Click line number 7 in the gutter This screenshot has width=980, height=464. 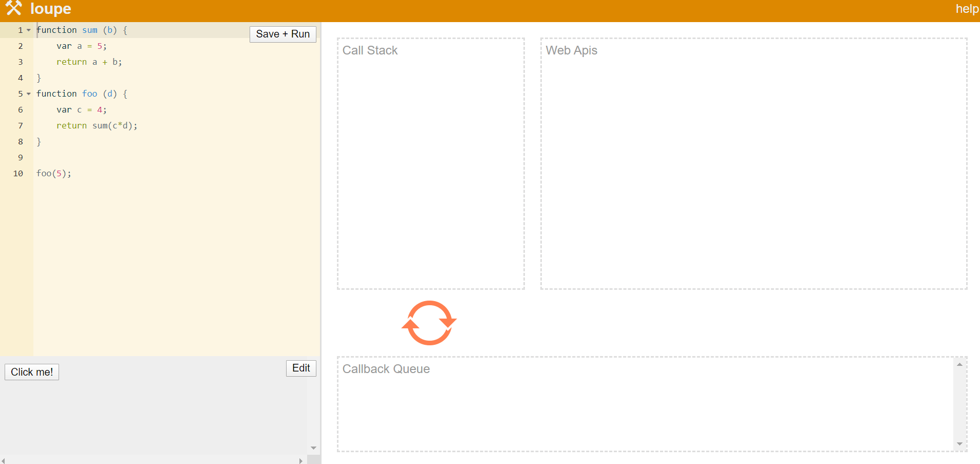coord(21,126)
